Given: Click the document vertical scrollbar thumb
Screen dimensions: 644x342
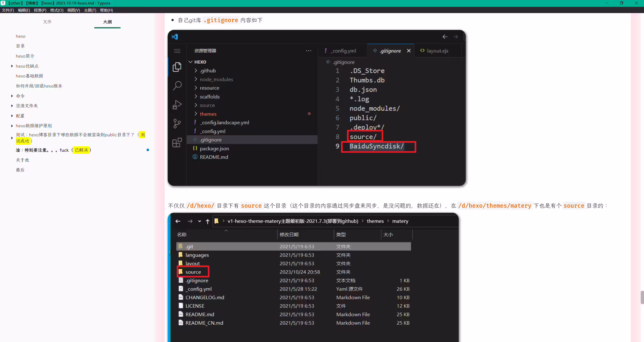Looking at the screenshot, I should 642,297.
